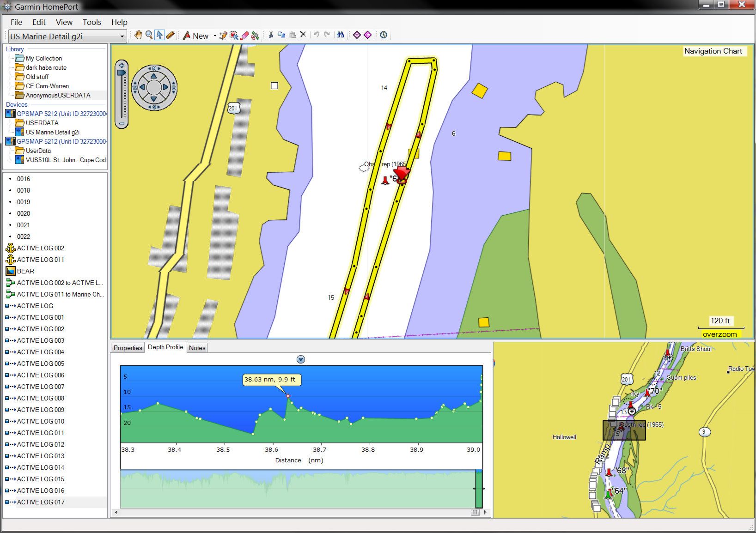Click the Redo arrow icon
756x533 pixels.
pos(327,35)
